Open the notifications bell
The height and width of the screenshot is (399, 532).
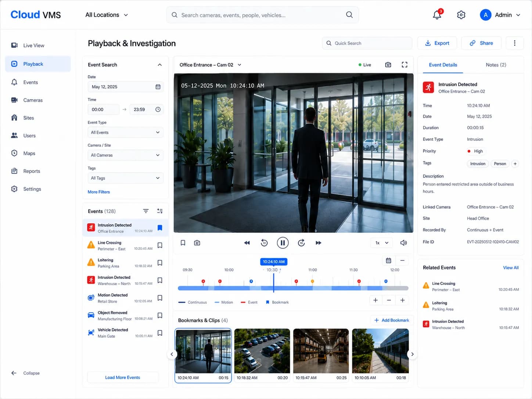pos(437,15)
